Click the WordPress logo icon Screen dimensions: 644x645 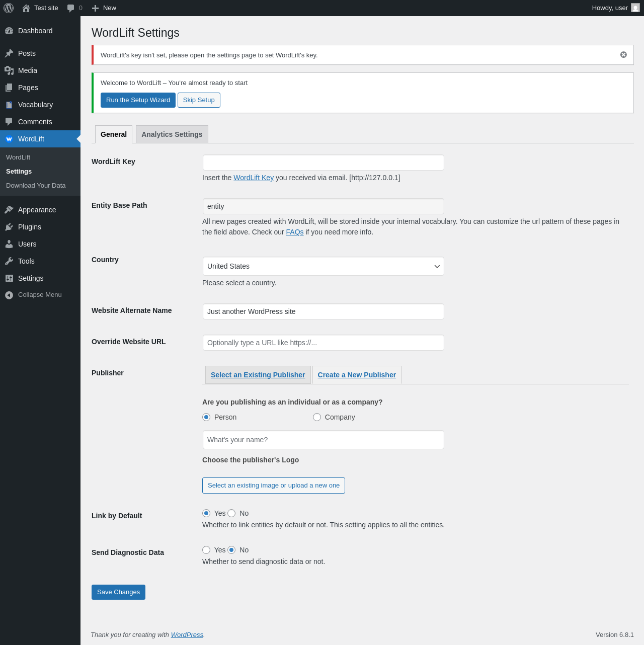[9, 8]
